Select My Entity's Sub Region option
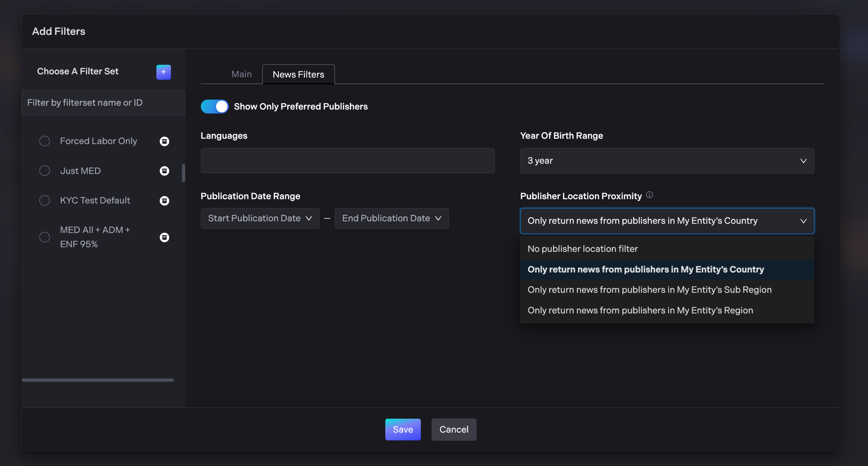Viewport: 868px width, 466px height. point(649,290)
